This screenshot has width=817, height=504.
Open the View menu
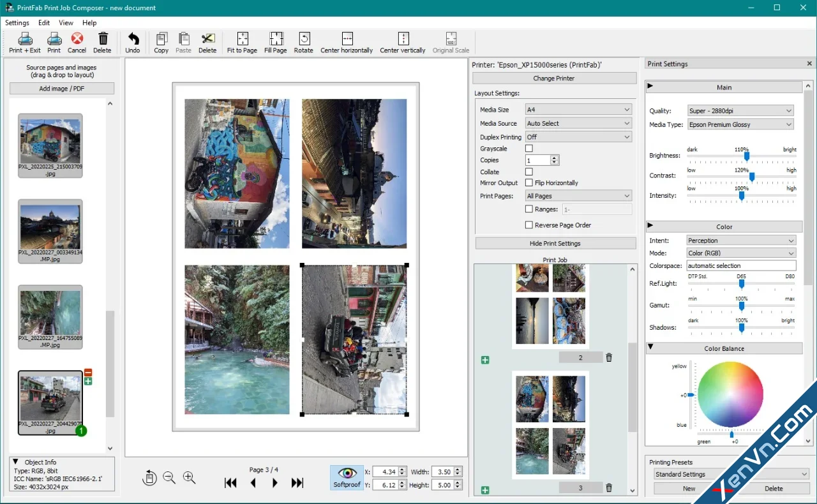pos(66,23)
